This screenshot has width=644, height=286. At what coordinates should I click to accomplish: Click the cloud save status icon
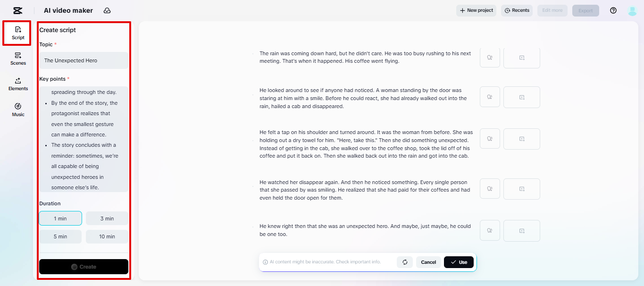coord(107,10)
